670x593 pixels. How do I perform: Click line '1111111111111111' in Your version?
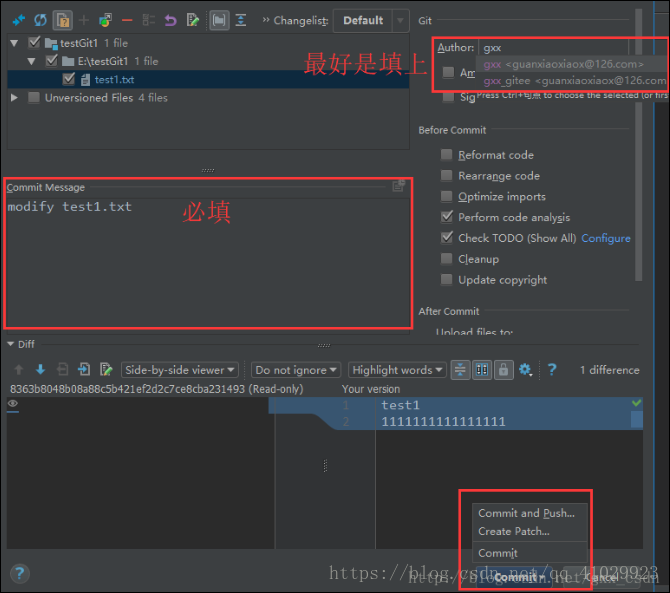pos(443,422)
